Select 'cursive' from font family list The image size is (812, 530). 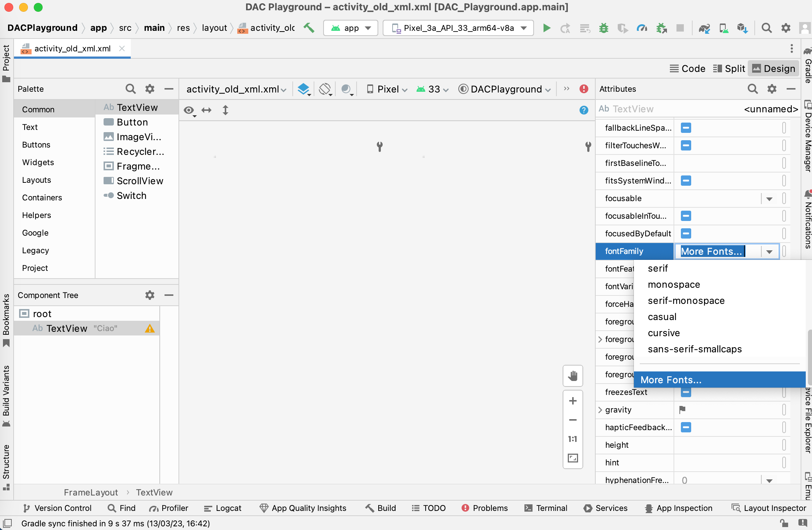point(665,333)
